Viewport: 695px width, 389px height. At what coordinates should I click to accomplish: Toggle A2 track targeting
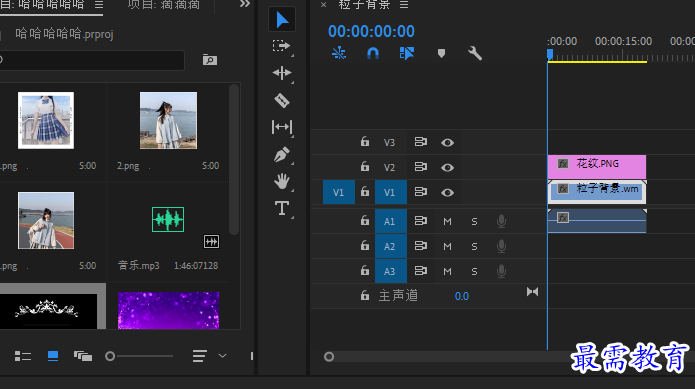click(x=390, y=246)
